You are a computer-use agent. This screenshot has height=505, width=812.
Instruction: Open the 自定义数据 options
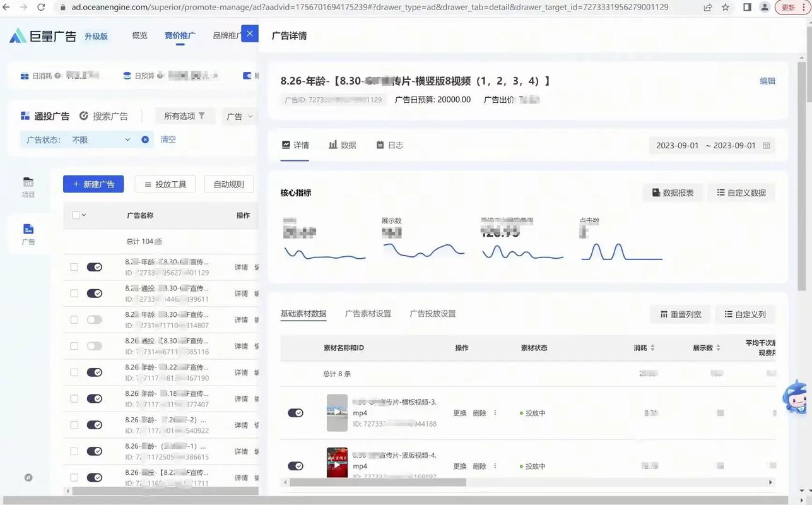741,193
